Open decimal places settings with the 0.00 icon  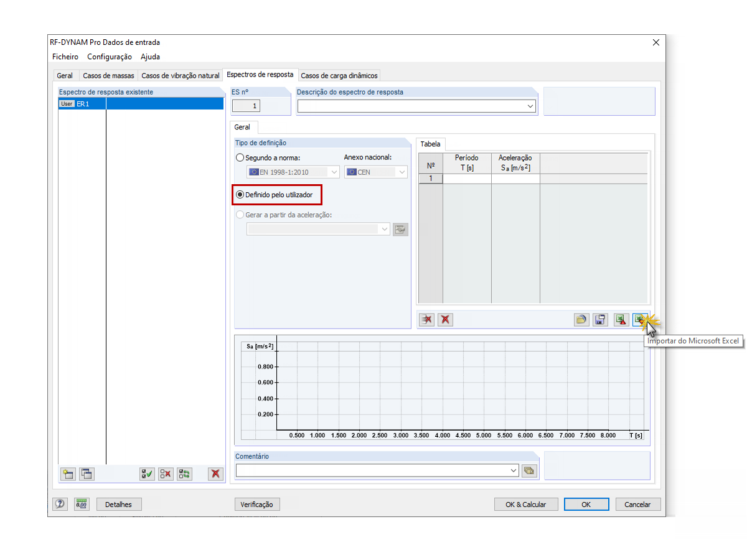coord(81,504)
